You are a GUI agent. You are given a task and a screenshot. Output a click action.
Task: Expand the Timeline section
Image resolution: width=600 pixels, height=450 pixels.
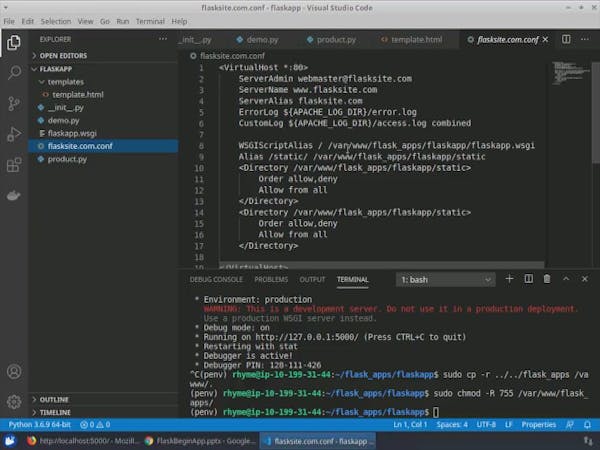tap(51, 412)
